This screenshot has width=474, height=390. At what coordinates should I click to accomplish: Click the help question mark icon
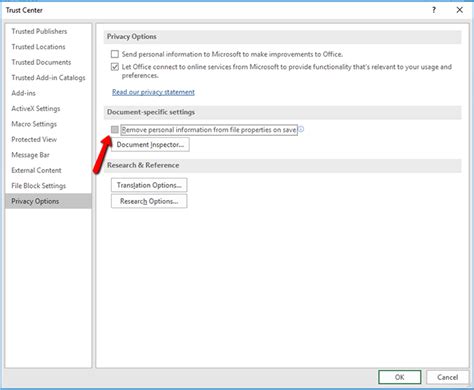tap(434, 10)
